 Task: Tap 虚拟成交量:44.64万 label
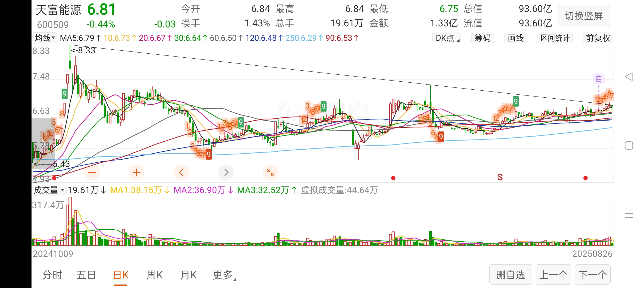339,190
